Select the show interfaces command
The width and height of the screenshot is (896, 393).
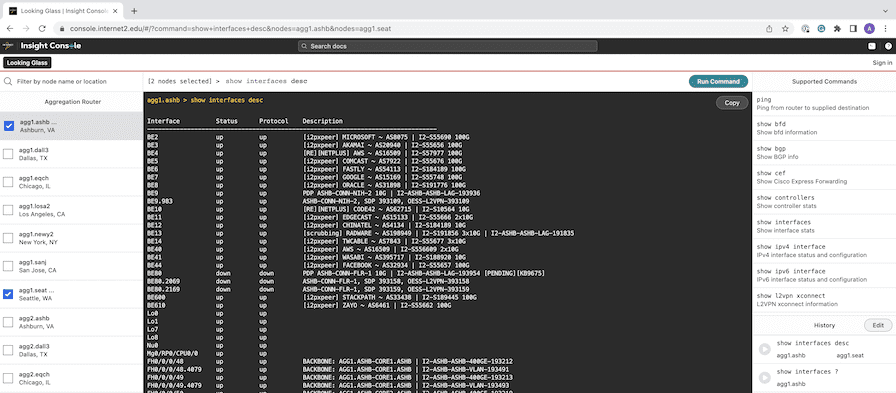point(823,226)
